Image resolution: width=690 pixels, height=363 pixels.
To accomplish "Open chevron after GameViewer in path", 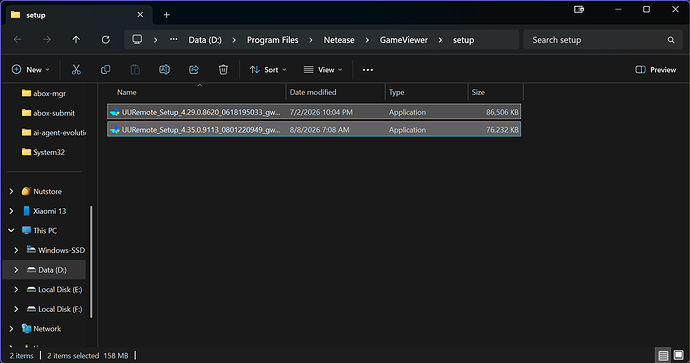I will point(440,40).
